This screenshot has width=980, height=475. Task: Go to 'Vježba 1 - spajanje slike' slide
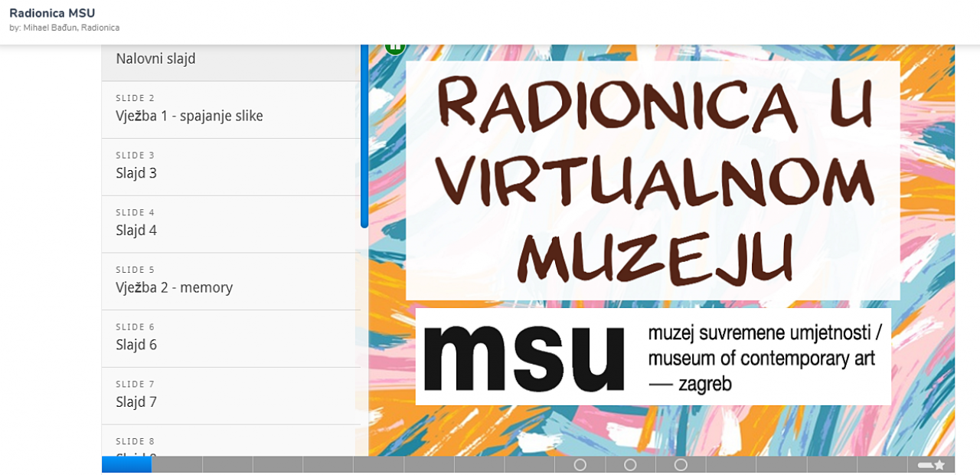pyautogui.click(x=231, y=110)
